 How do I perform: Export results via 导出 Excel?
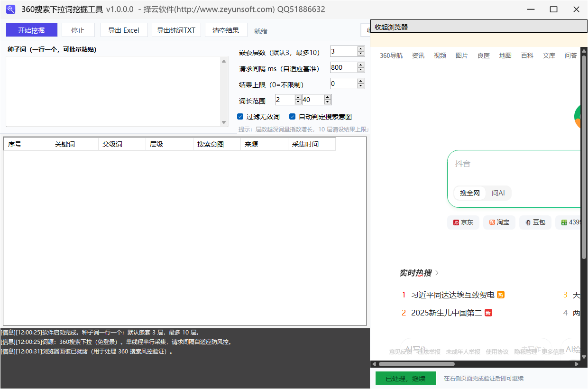124,30
